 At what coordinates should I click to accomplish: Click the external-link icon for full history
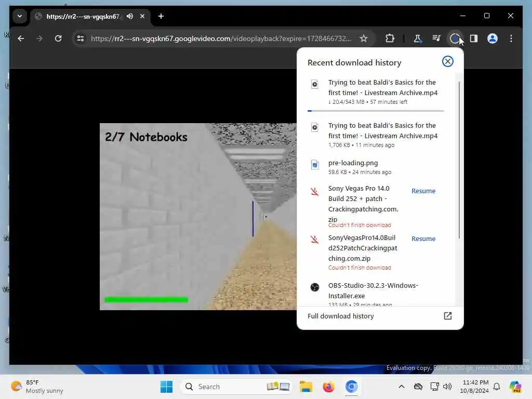tap(448, 316)
